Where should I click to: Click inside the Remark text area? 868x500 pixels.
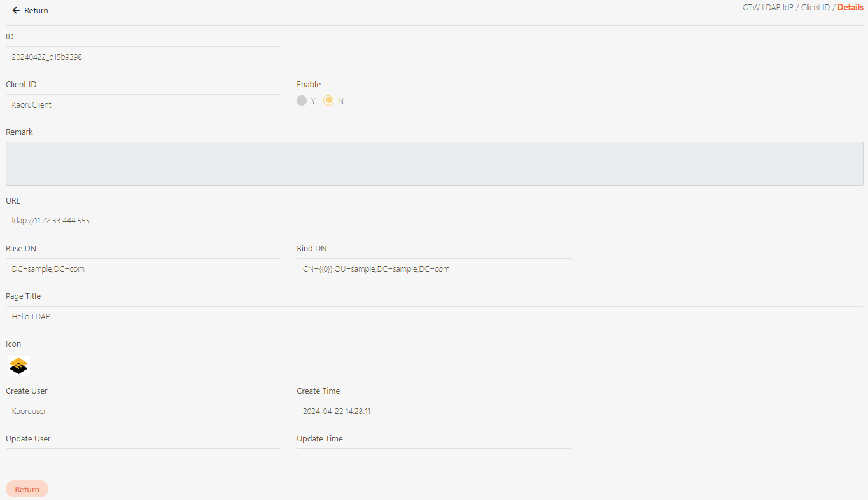[x=434, y=163]
